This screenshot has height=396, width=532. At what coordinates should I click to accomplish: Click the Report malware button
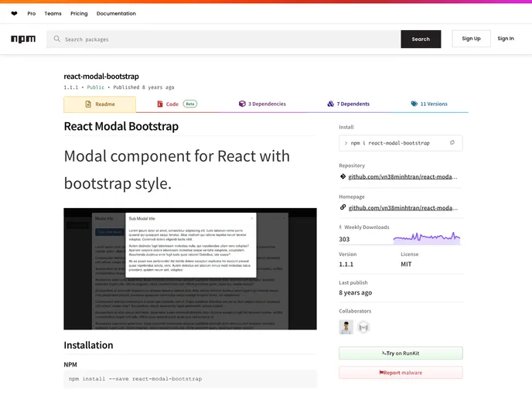401,373
